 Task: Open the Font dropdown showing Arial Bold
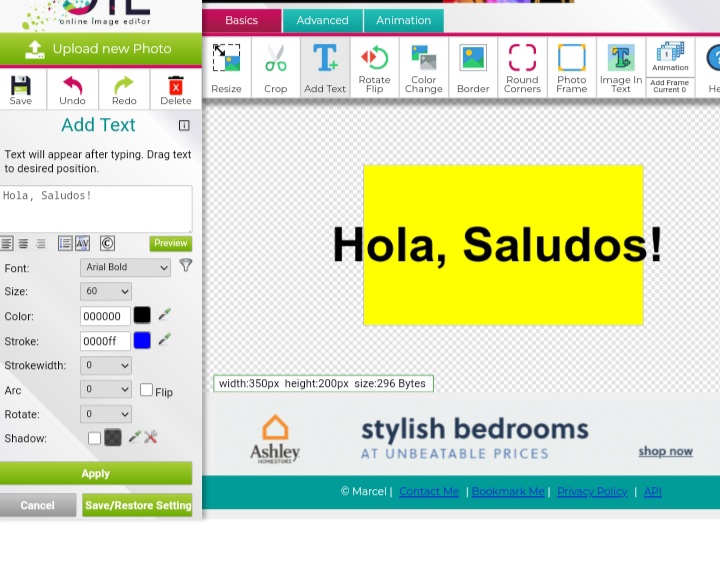click(x=125, y=268)
